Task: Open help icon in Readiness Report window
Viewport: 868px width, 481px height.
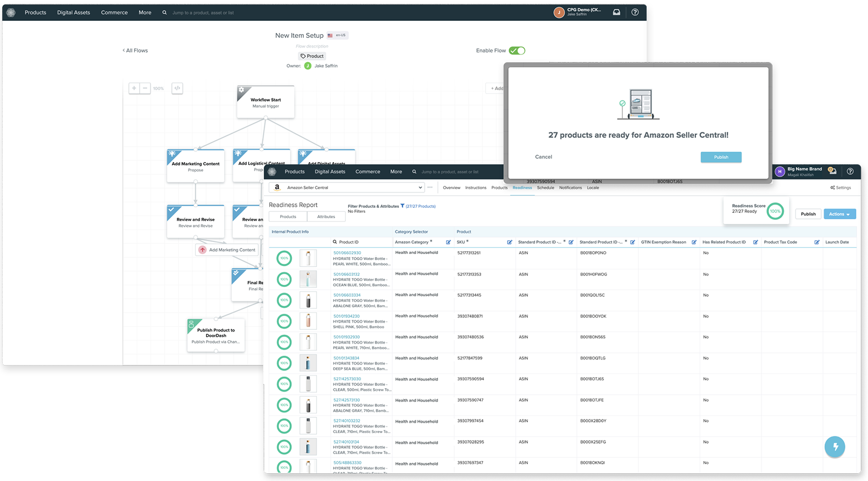Action: pyautogui.click(x=850, y=172)
